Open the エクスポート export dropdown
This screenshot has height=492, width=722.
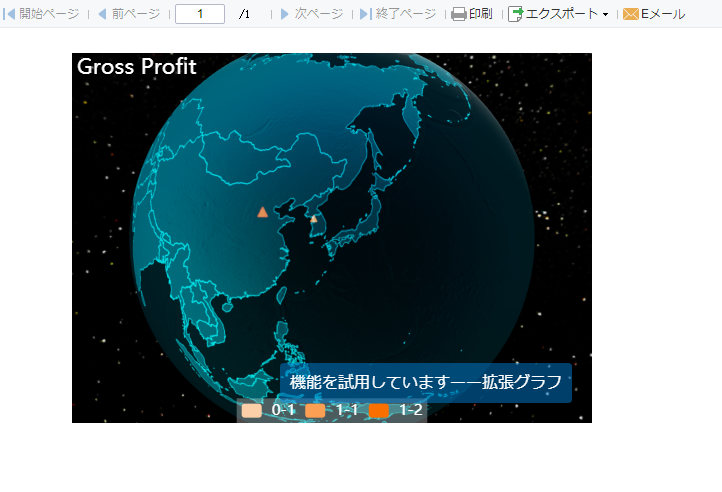558,14
